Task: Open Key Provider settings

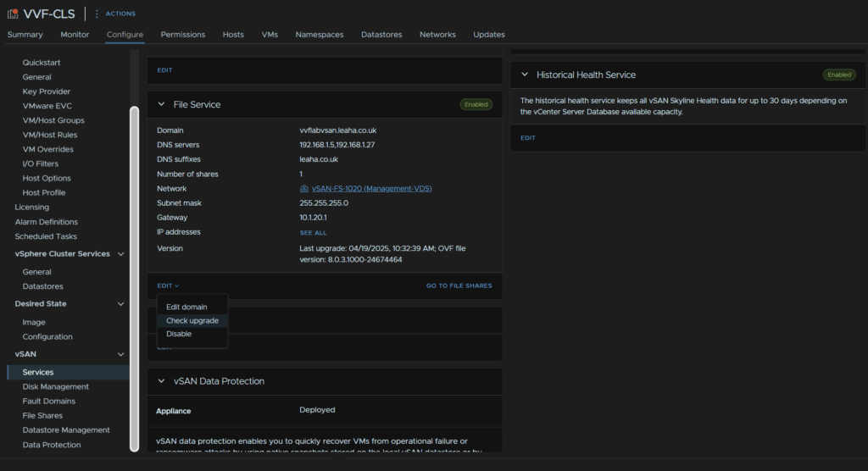Action: coord(47,91)
